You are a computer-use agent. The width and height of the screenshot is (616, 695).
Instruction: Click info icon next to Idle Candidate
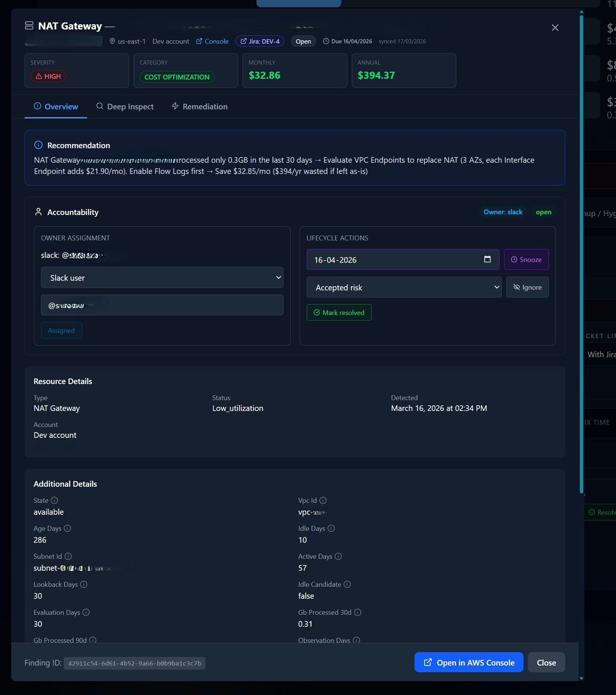point(347,585)
